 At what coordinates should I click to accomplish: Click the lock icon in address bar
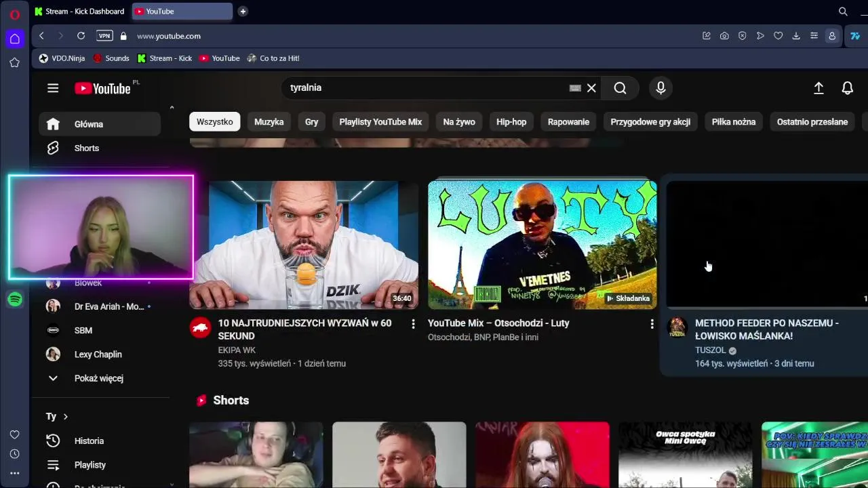pos(123,36)
